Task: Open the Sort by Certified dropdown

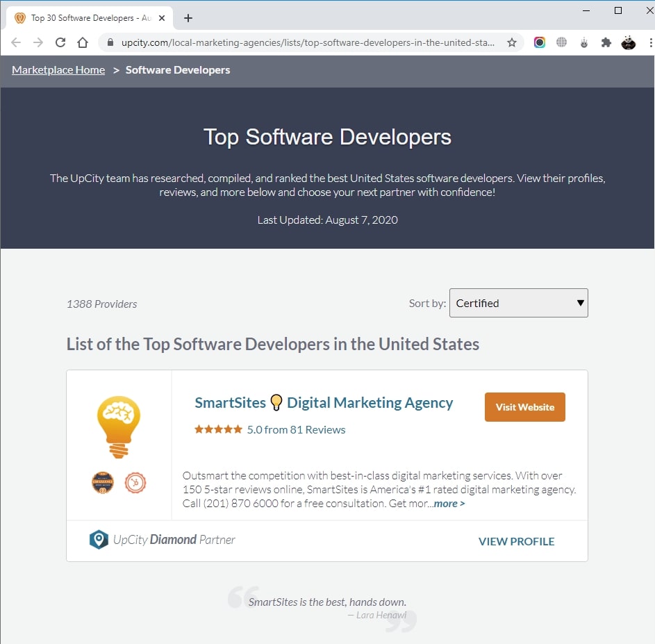Action: point(518,303)
